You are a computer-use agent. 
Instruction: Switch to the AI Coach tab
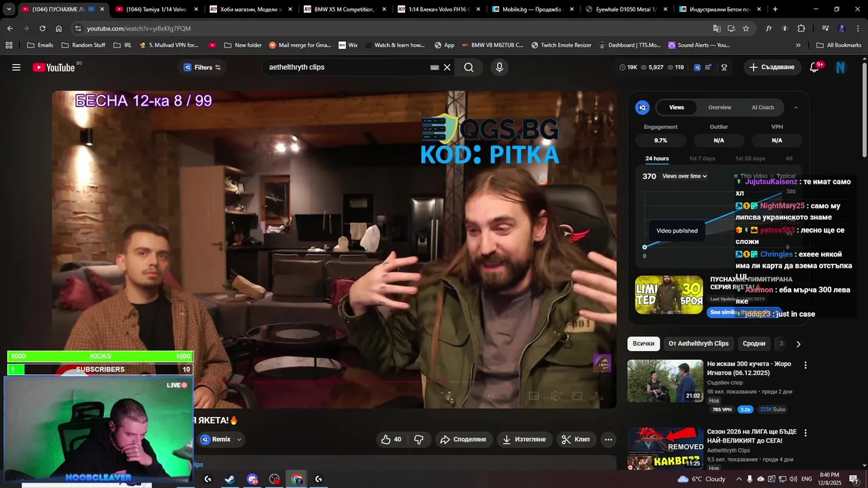pos(762,107)
